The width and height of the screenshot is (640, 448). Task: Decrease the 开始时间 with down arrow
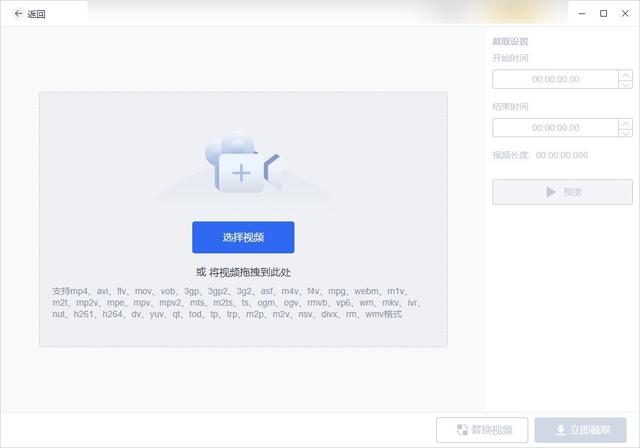click(625, 84)
